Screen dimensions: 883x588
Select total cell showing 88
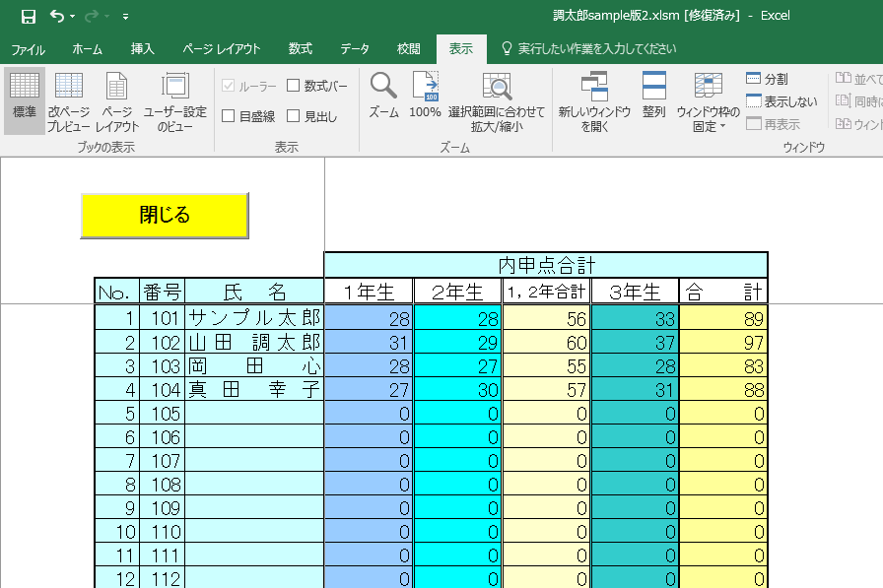723,389
